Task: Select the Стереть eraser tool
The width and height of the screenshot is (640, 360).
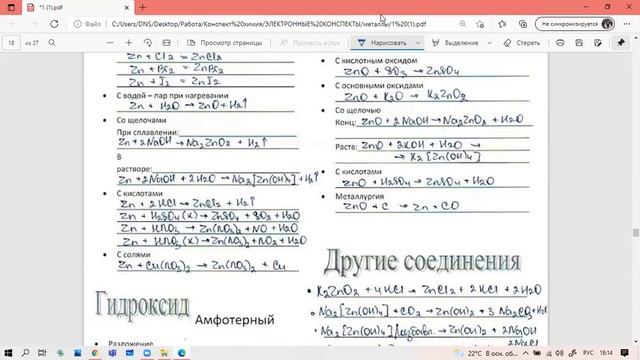Action: click(522, 42)
